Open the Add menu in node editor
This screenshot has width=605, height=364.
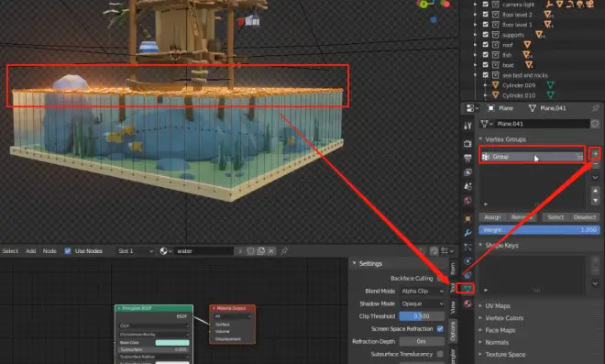pyautogui.click(x=31, y=251)
